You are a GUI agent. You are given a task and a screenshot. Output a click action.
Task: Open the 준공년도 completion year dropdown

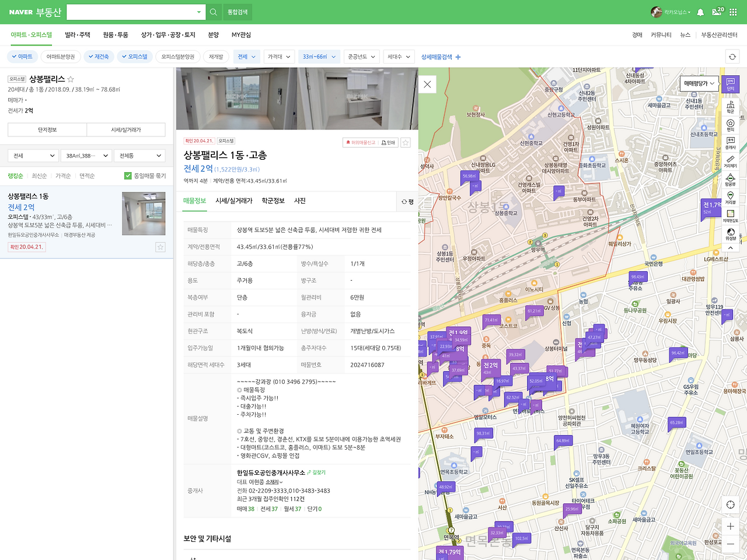point(362,57)
